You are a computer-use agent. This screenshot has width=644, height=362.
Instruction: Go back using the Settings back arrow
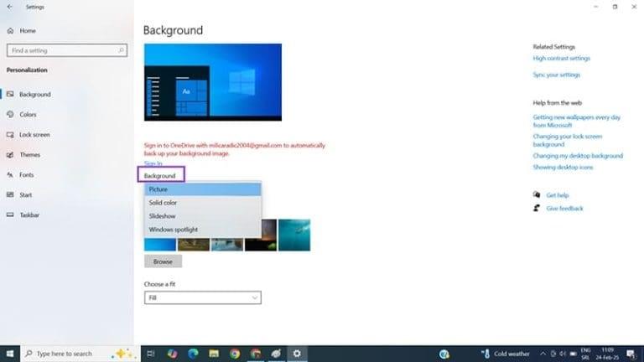[9, 7]
